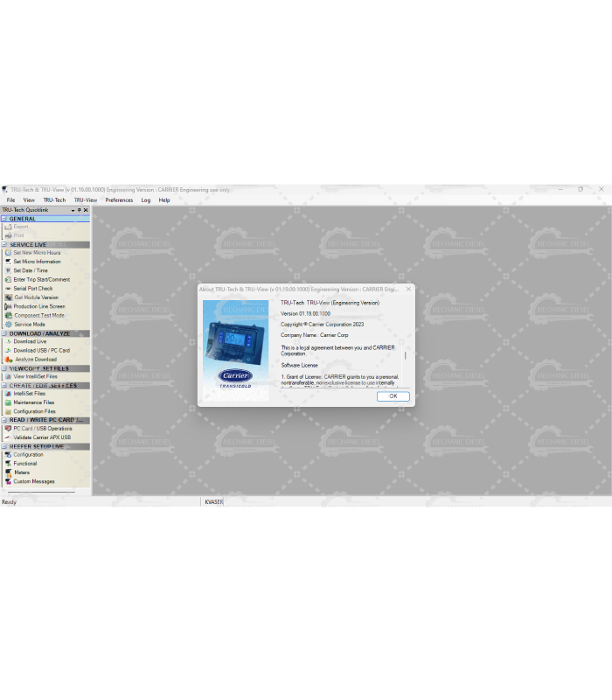This screenshot has height=700, width=612.
Task: Click the Set New Micro Hours icon
Action: 8,253
